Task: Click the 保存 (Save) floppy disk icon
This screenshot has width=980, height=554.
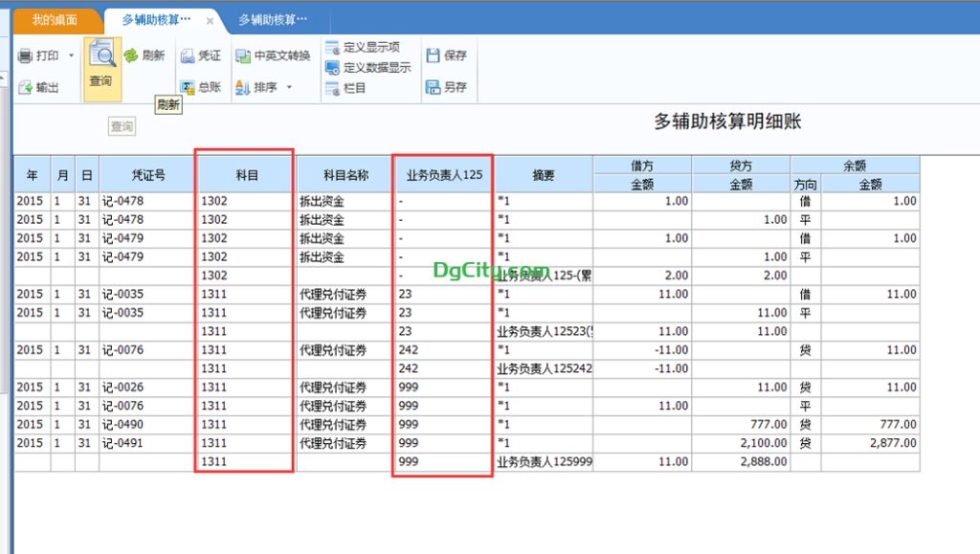Action: [x=433, y=55]
